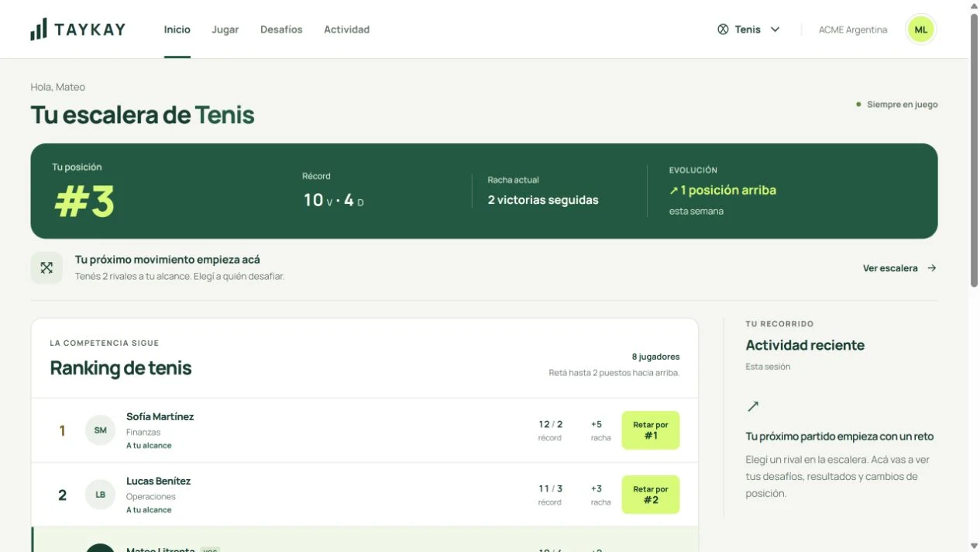Click the Tu próximo movimiento empieza acá text

(x=167, y=260)
